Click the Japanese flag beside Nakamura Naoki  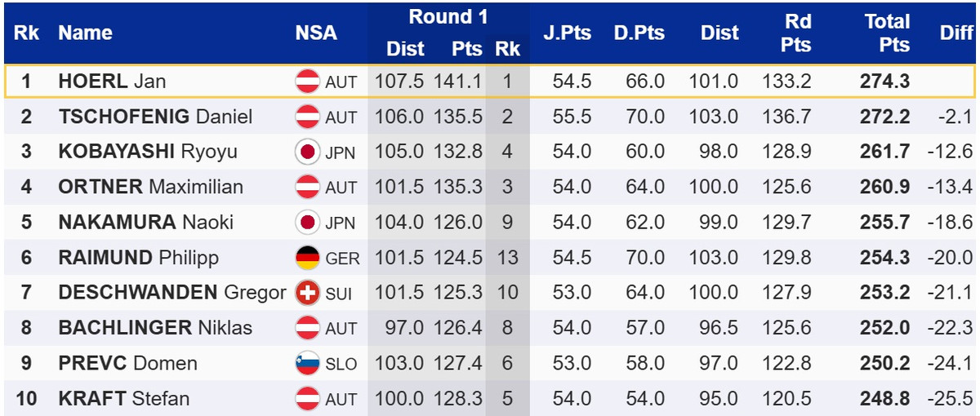(307, 223)
